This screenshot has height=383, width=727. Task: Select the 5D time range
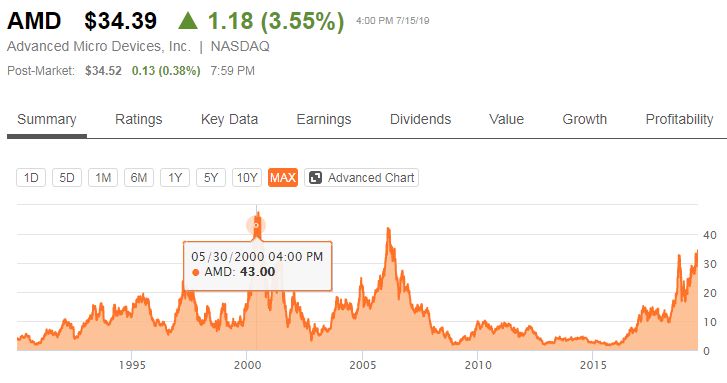(67, 178)
